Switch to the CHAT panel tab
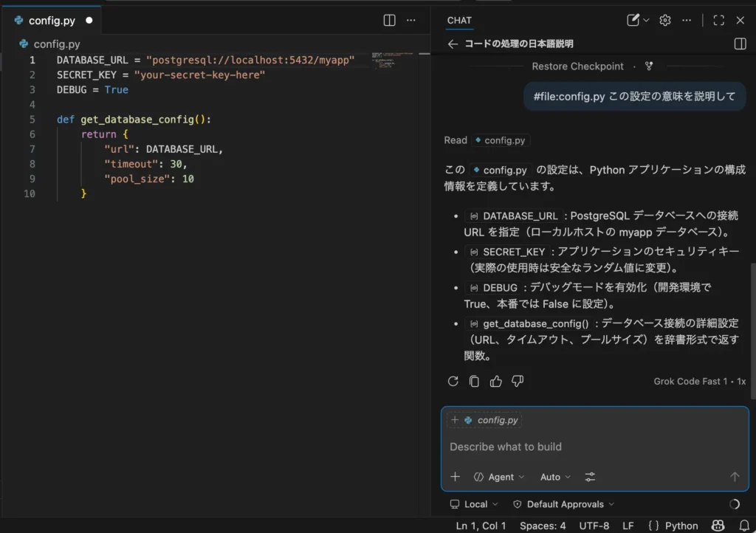Screen dimensions: 756x533 pyautogui.click(x=459, y=21)
